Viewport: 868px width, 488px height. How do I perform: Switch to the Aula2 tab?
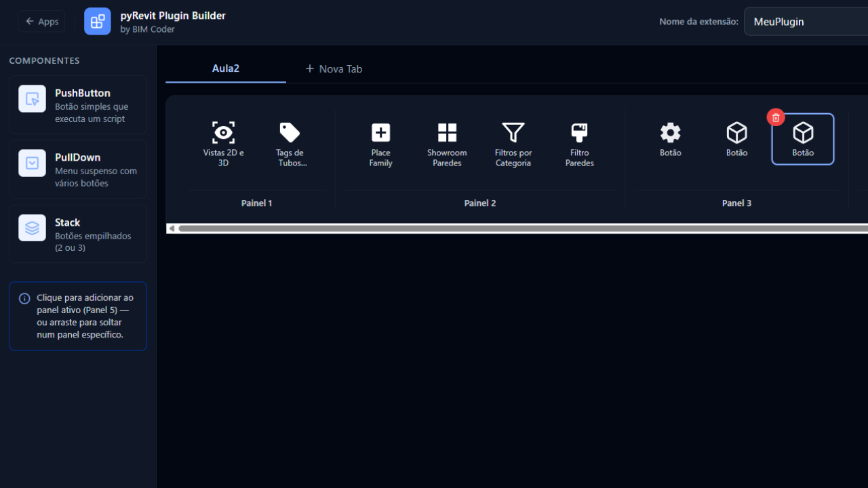pos(226,68)
